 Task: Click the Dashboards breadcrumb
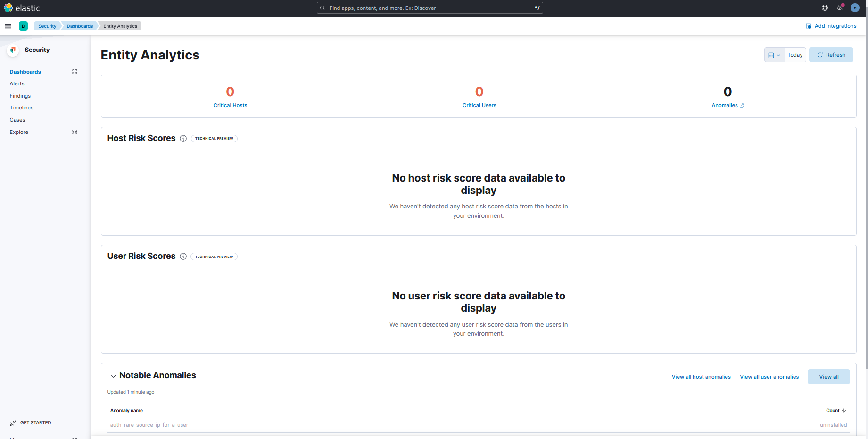tap(80, 26)
